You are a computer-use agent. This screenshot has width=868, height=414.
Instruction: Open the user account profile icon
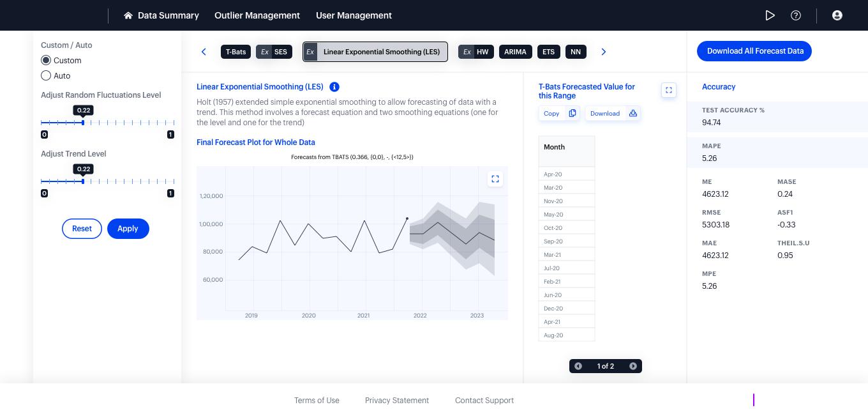(x=837, y=15)
